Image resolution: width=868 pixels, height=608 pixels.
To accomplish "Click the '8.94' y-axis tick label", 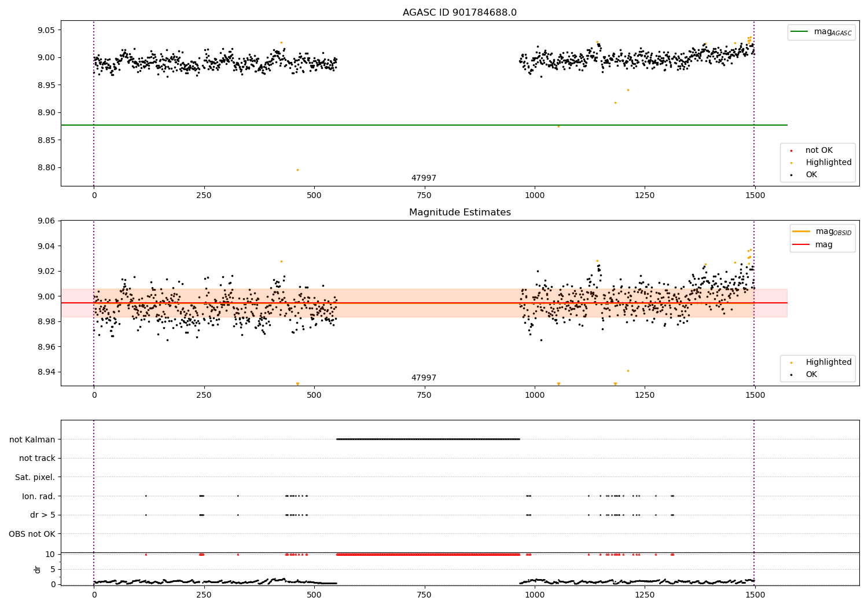I will (x=46, y=372).
